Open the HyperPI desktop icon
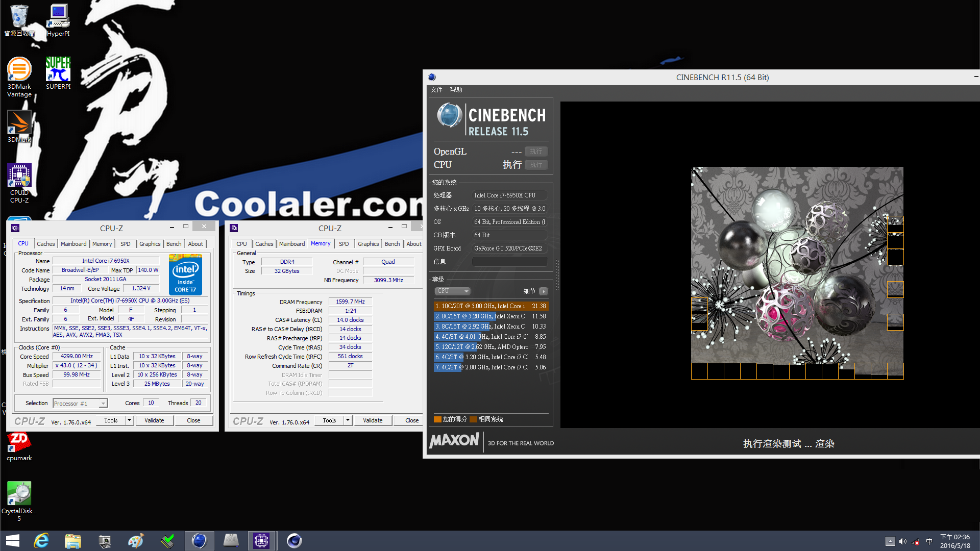 point(58,20)
